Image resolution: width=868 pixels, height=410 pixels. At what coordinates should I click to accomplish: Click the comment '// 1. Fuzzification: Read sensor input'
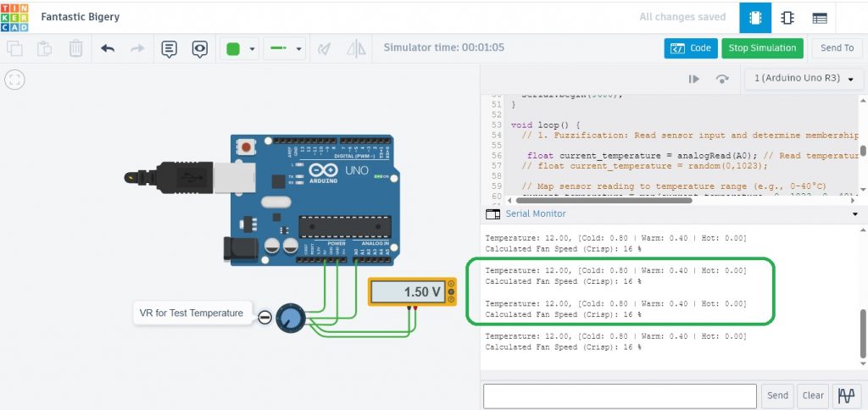click(690, 136)
